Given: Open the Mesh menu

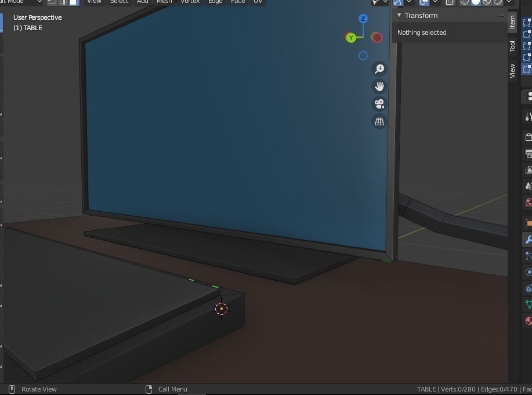Looking at the screenshot, I should [164, 2].
